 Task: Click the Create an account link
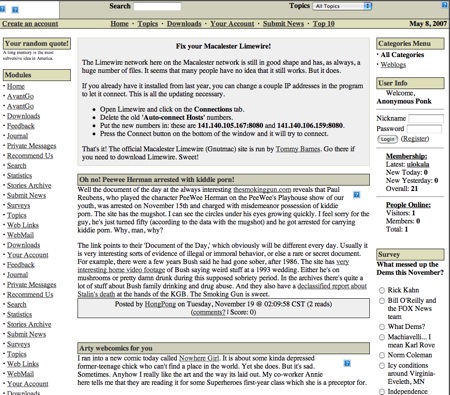coord(30,24)
